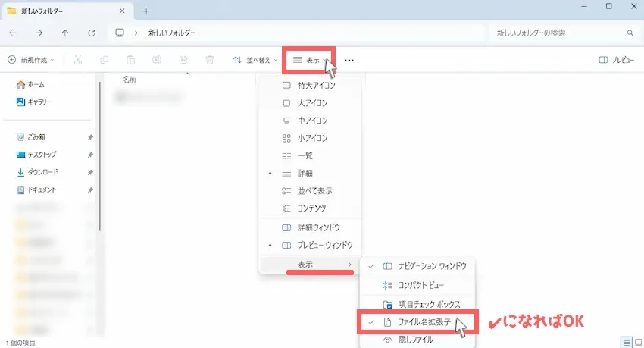Open デスクトップ in navigation pane

point(36,155)
